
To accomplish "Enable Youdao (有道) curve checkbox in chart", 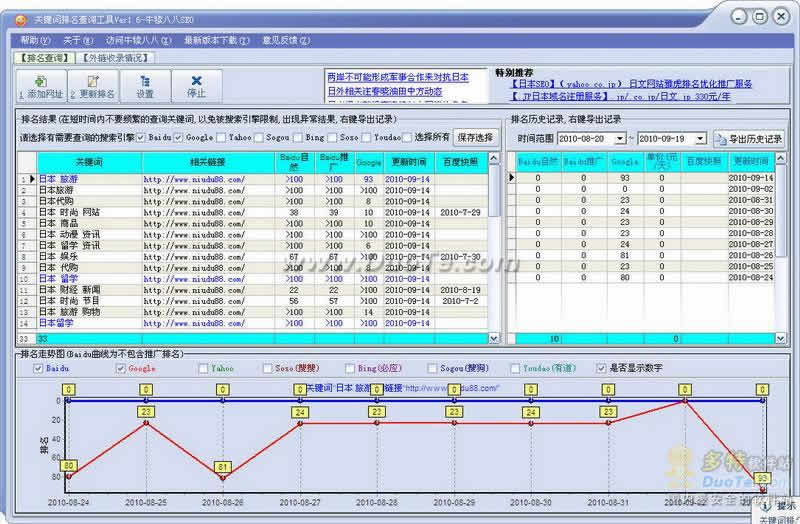I will click(515, 368).
